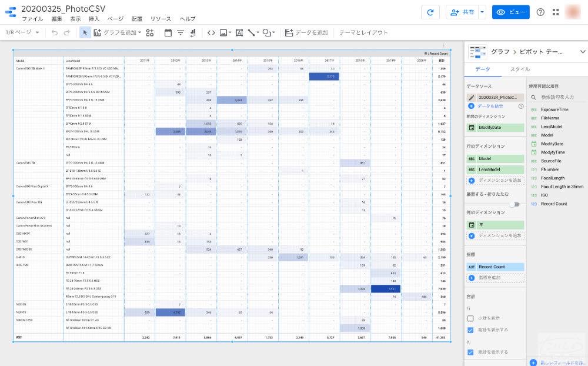Open the 1/8 ページ page selector dropdown
This screenshot has height=366, width=588.
[x=22, y=32]
